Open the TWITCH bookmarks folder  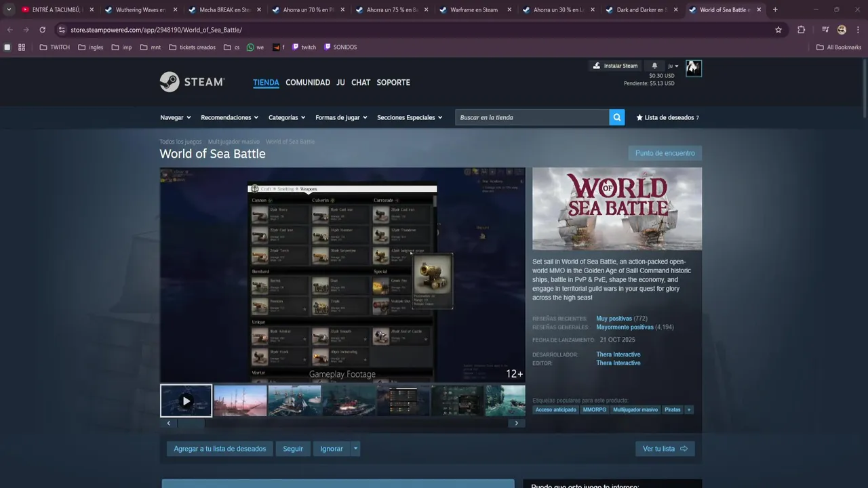pyautogui.click(x=55, y=47)
